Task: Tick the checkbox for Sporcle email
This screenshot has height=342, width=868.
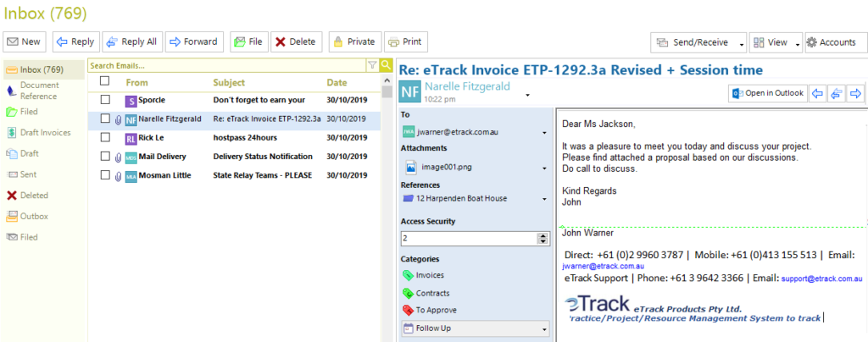Action: [105, 100]
